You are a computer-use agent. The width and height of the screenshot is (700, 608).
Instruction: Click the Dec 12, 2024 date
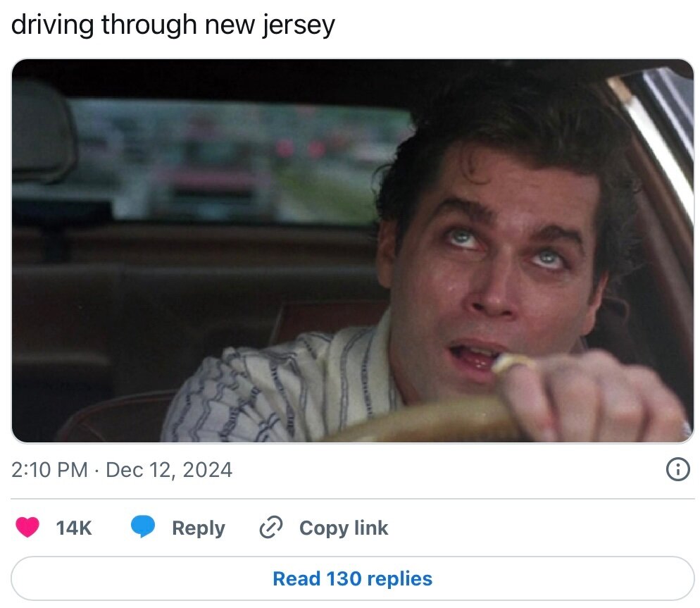tap(169, 470)
